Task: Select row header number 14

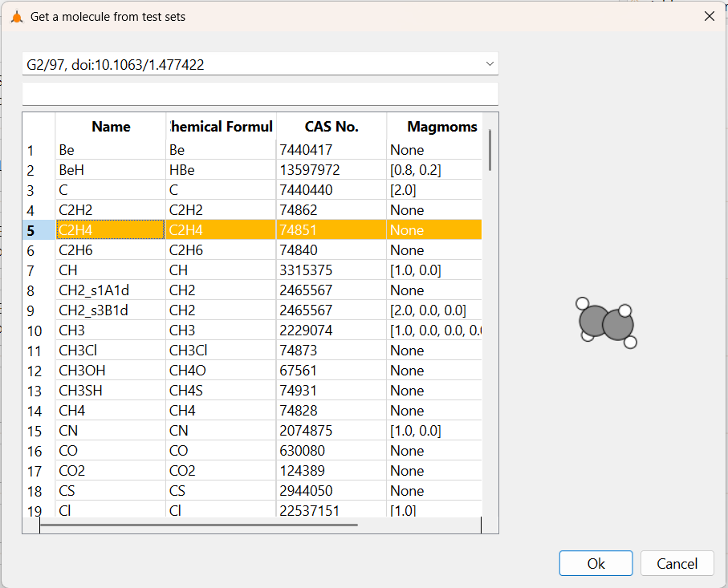Action: click(x=39, y=410)
